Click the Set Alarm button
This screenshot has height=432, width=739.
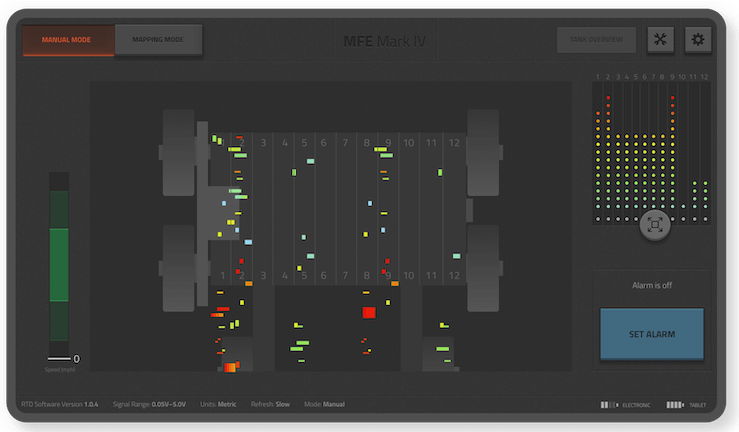click(652, 334)
